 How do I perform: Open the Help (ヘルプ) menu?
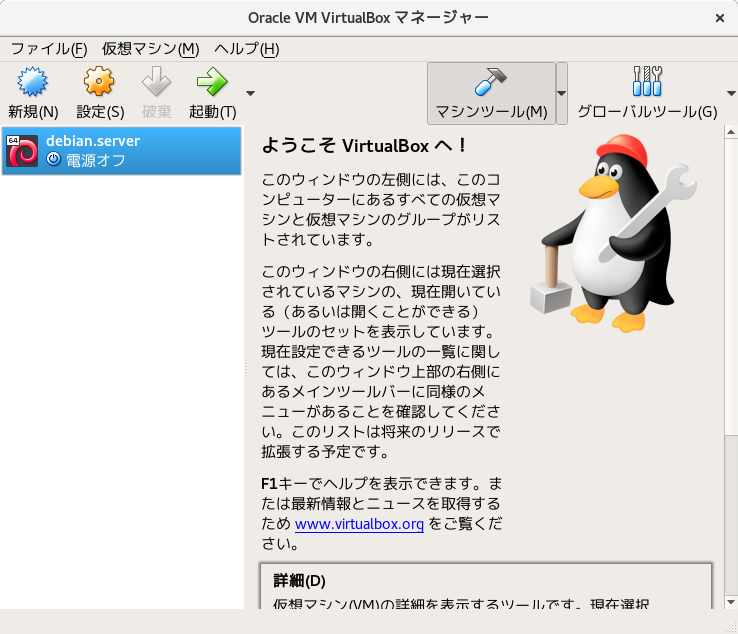(x=247, y=49)
